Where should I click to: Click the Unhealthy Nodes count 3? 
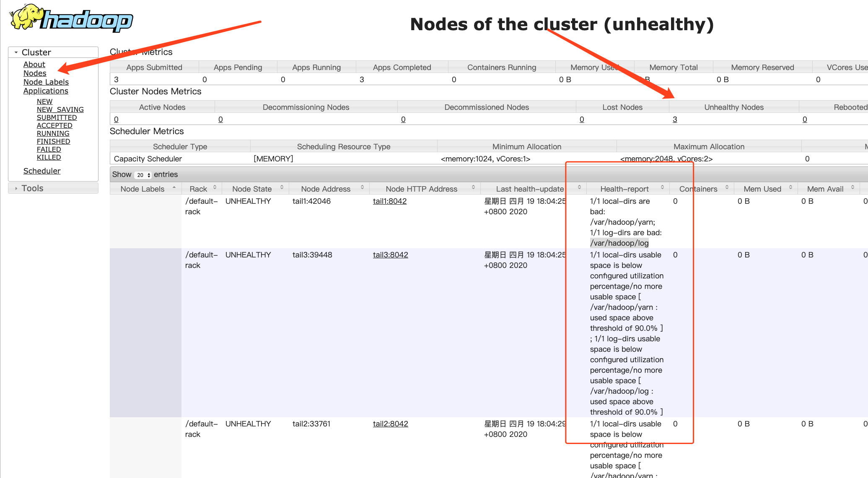[675, 120]
